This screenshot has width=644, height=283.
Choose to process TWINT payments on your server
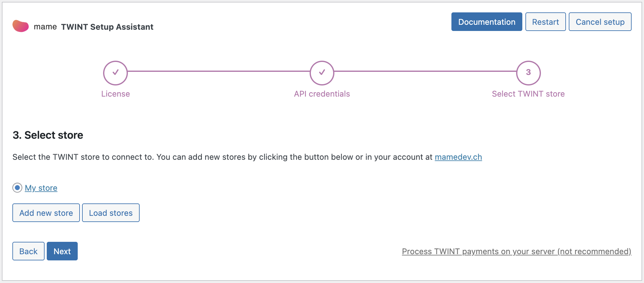(516, 251)
